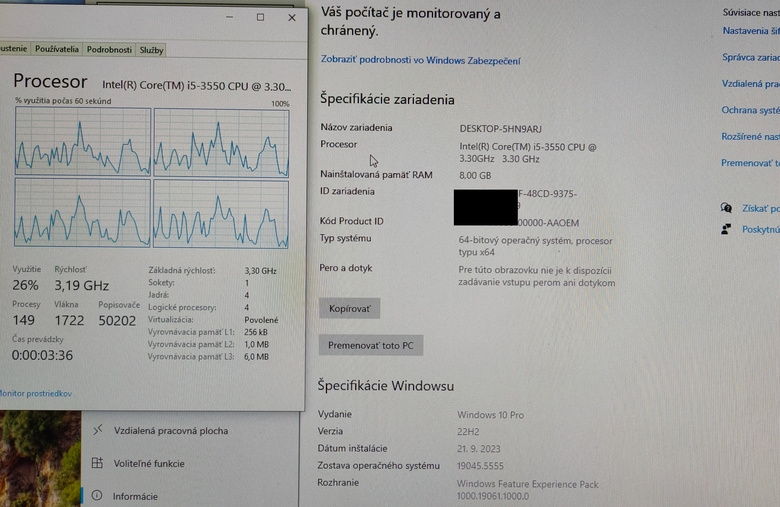This screenshot has width=780, height=507.
Task: Click the Procesor heading in Task Manager
Action: 50,81
